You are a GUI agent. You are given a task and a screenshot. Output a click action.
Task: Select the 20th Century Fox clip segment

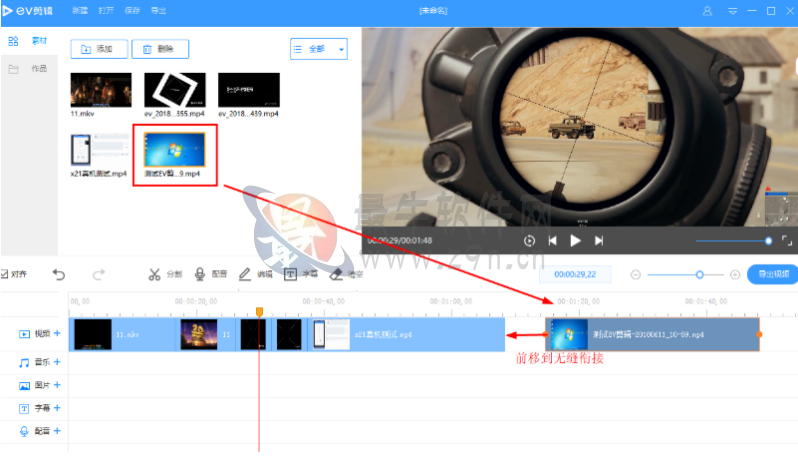coord(206,334)
